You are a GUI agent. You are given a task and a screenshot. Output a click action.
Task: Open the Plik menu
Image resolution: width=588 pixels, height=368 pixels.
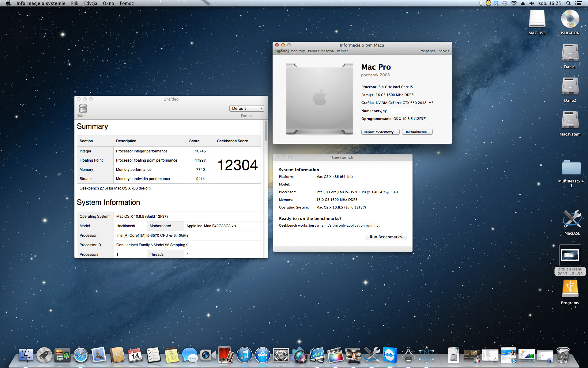click(x=75, y=3)
